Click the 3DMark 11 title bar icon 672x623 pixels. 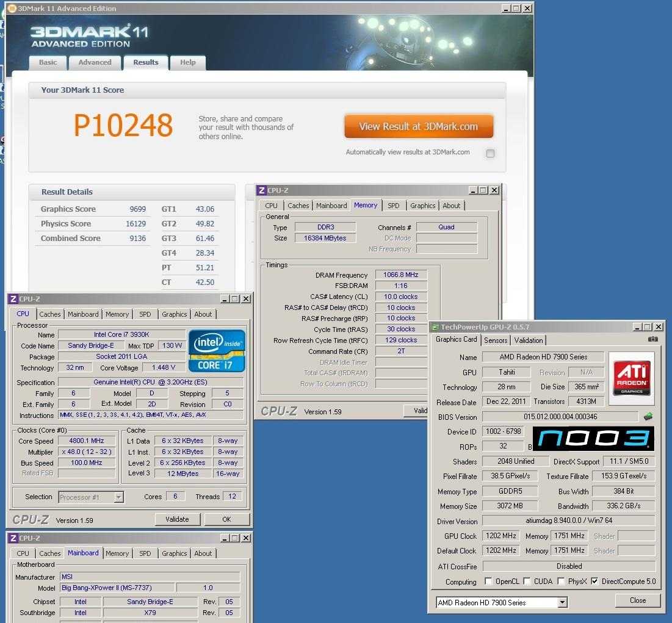[12, 9]
